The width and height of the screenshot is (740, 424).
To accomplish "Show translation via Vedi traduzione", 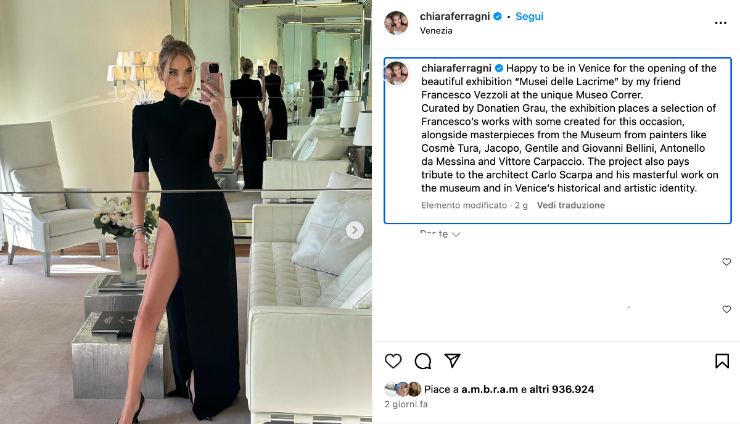I will [571, 205].
